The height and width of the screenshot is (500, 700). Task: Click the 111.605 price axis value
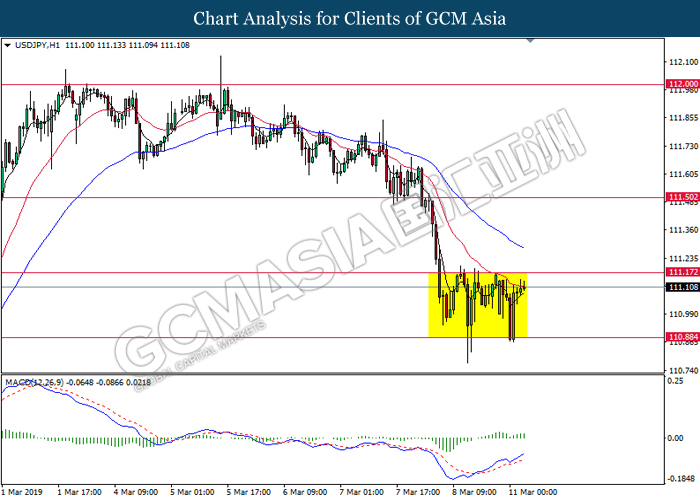[683, 174]
